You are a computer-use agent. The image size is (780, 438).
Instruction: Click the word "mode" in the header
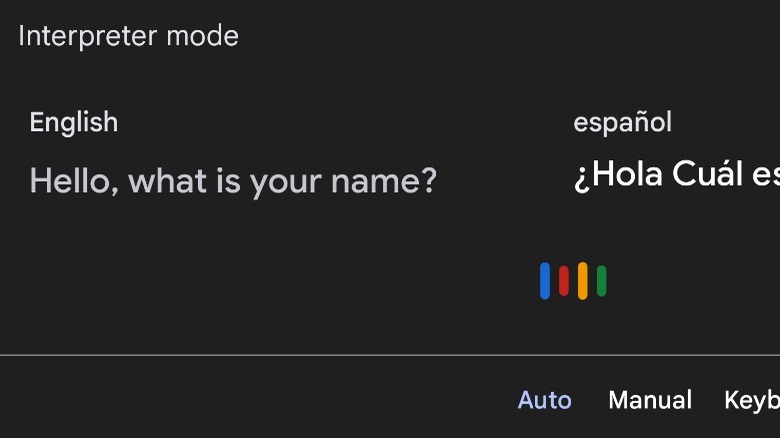tap(203, 37)
